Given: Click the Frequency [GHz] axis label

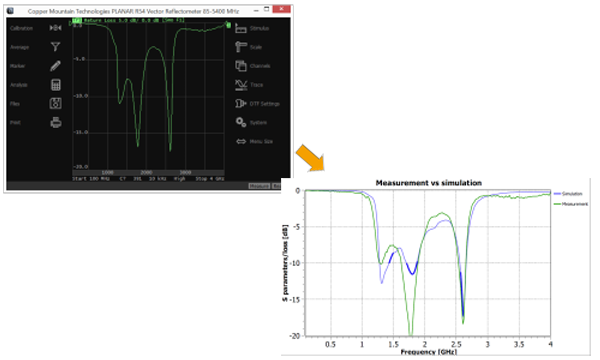Looking at the screenshot, I should (x=429, y=352).
